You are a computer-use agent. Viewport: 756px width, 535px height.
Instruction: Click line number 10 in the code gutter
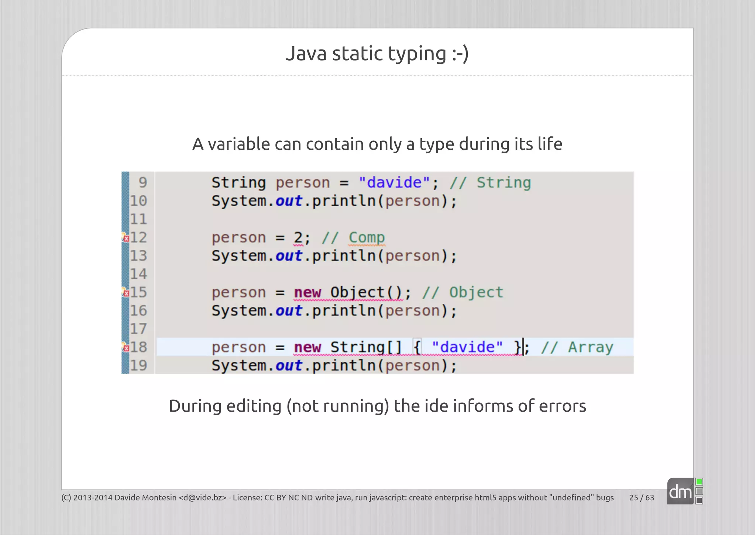138,201
